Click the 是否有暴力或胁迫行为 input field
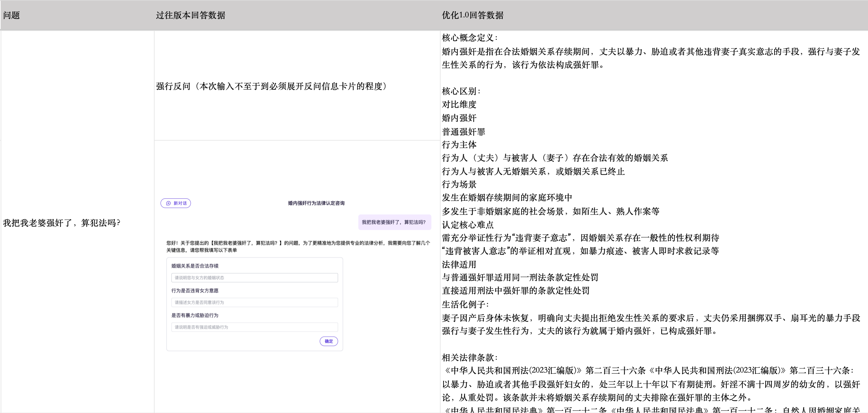 pyautogui.click(x=254, y=327)
